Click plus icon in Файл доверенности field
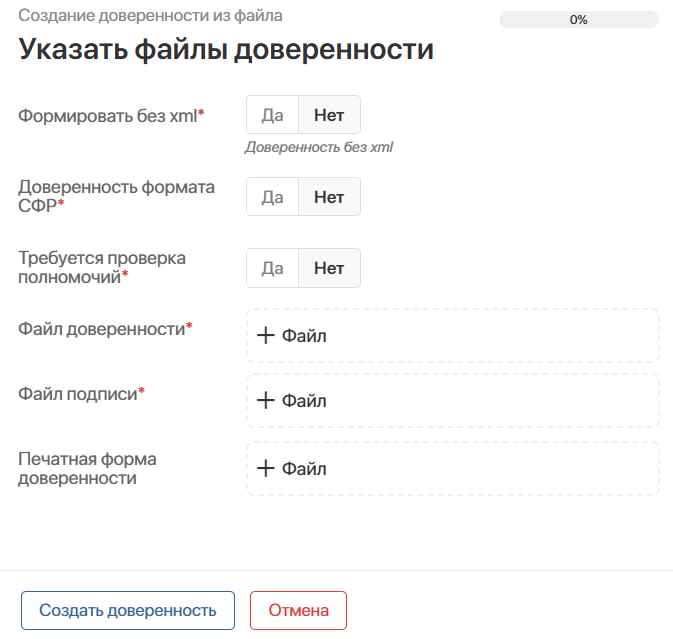This screenshot has width=673, height=639. click(266, 336)
